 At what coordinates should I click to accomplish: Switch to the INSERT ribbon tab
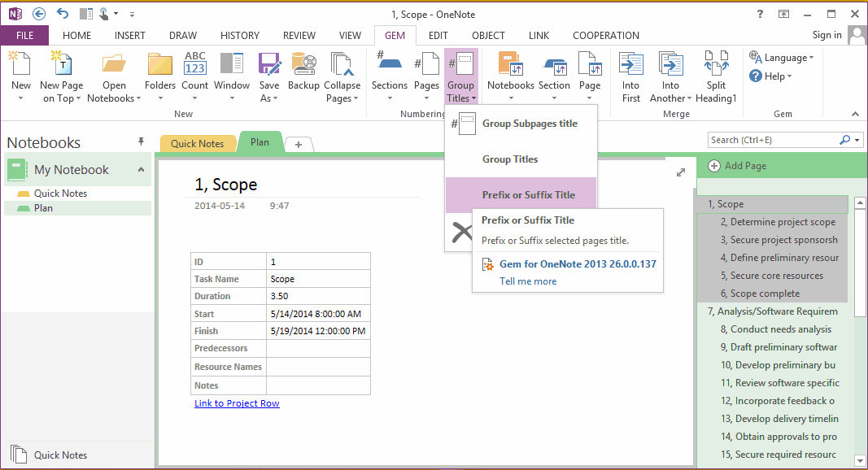pos(129,36)
